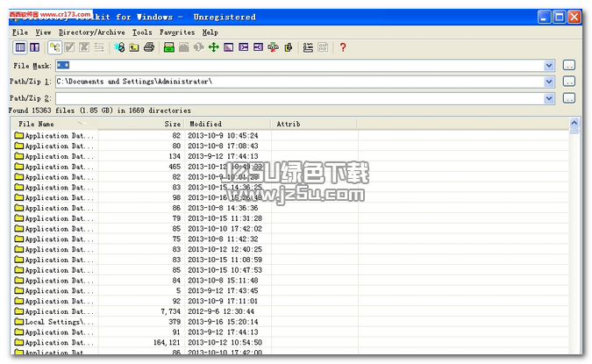Click the browse button beside File Mask
Screen dimensions: 592x364
569,65
